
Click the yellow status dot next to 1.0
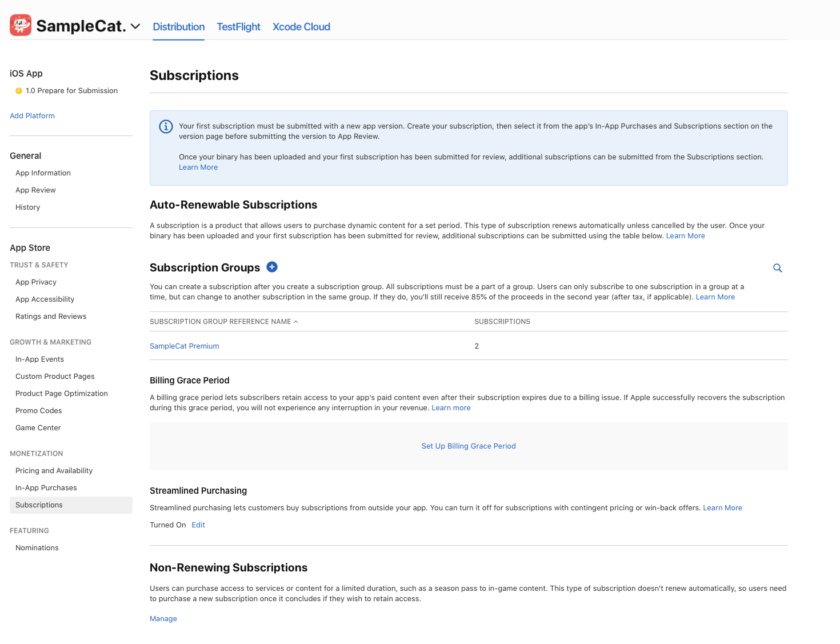(18, 90)
